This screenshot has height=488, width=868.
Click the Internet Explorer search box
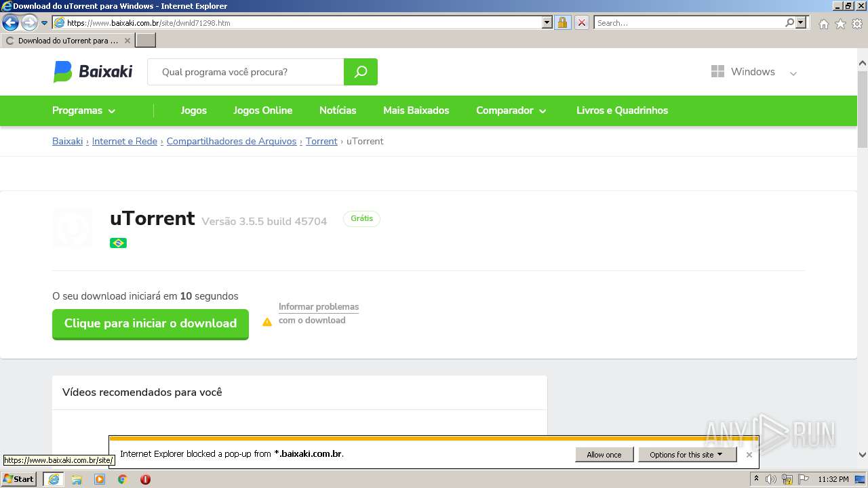(689, 23)
